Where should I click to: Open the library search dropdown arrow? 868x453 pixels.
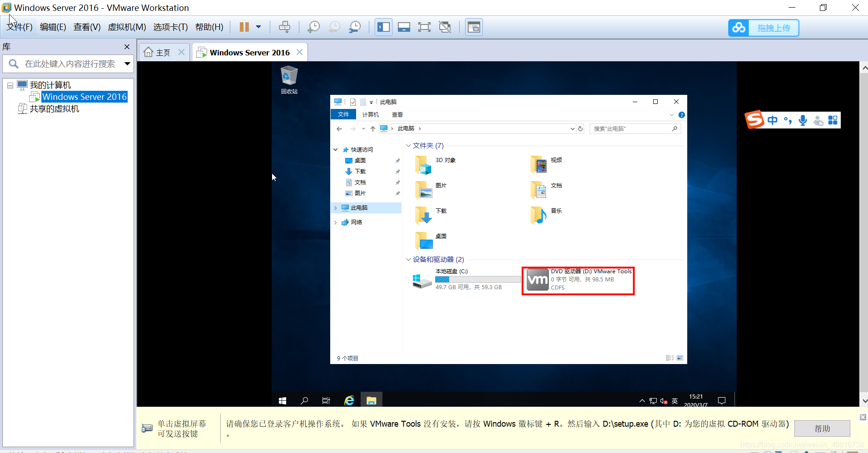coord(128,64)
